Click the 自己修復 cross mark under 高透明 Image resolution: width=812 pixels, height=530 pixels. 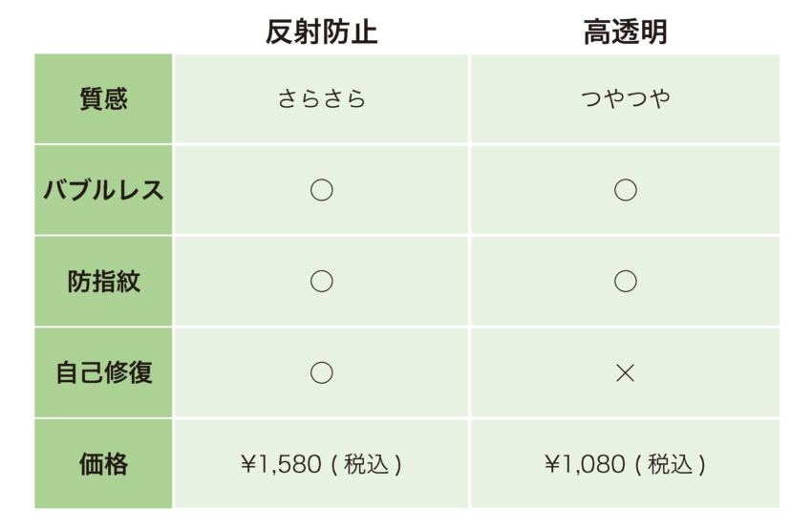tap(625, 372)
